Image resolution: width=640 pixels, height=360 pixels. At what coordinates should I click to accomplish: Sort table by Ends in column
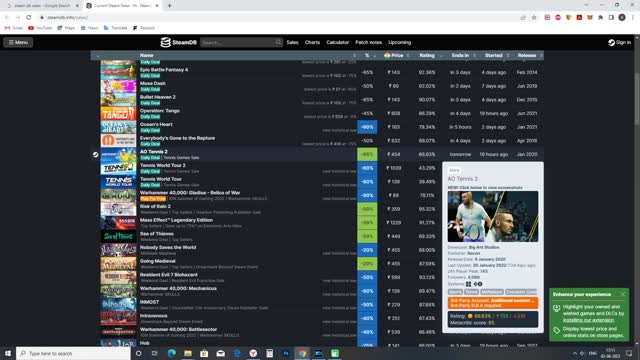coord(460,56)
